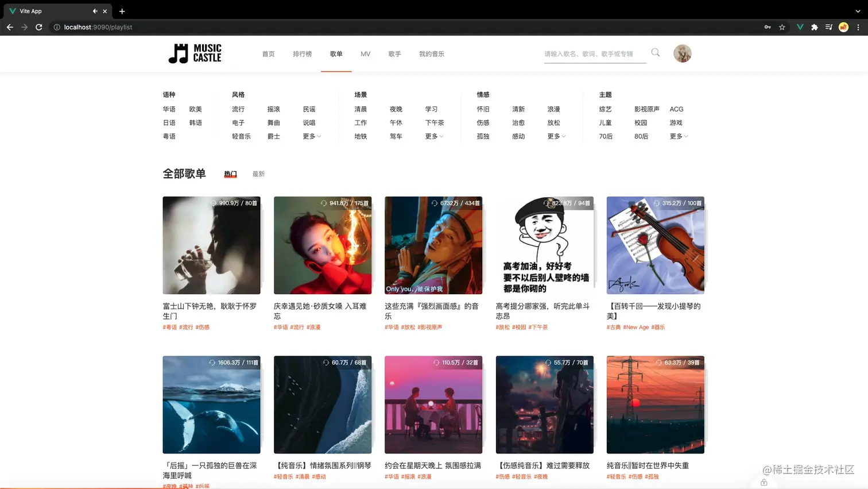The width and height of the screenshot is (868, 489).
Task: Filter by ACG theme
Action: pos(676,109)
